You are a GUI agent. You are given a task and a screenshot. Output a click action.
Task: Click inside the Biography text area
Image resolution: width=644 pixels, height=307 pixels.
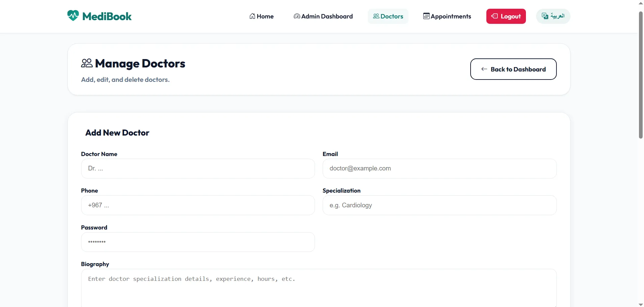pyautogui.click(x=319, y=288)
